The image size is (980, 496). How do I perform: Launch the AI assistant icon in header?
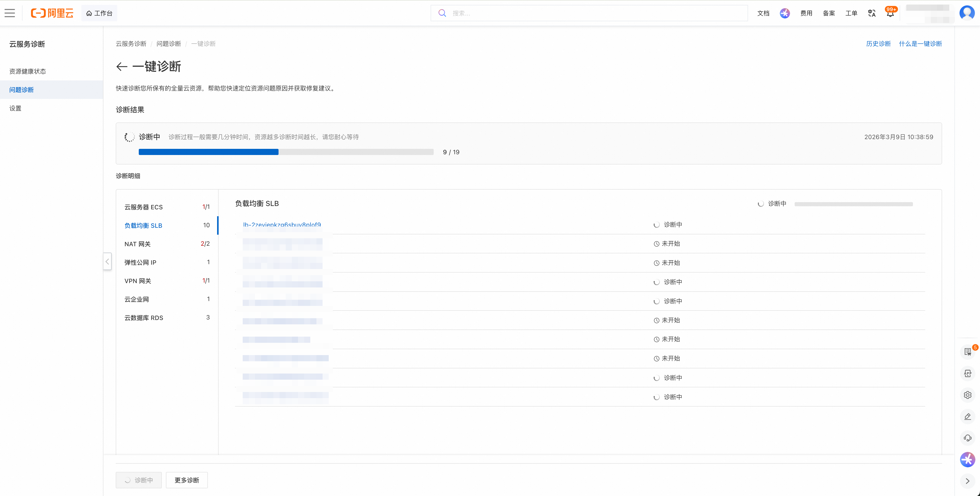pos(784,13)
